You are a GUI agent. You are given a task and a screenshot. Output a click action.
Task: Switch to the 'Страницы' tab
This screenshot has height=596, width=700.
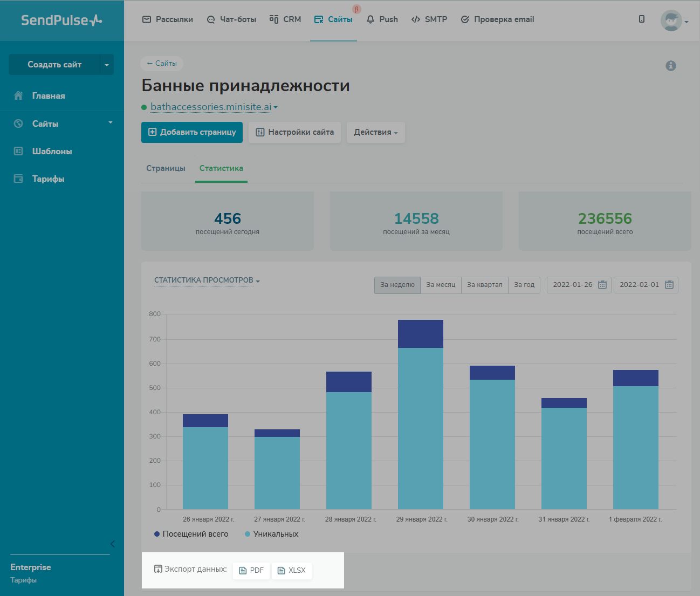pyautogui.click(x=166, y=168)
